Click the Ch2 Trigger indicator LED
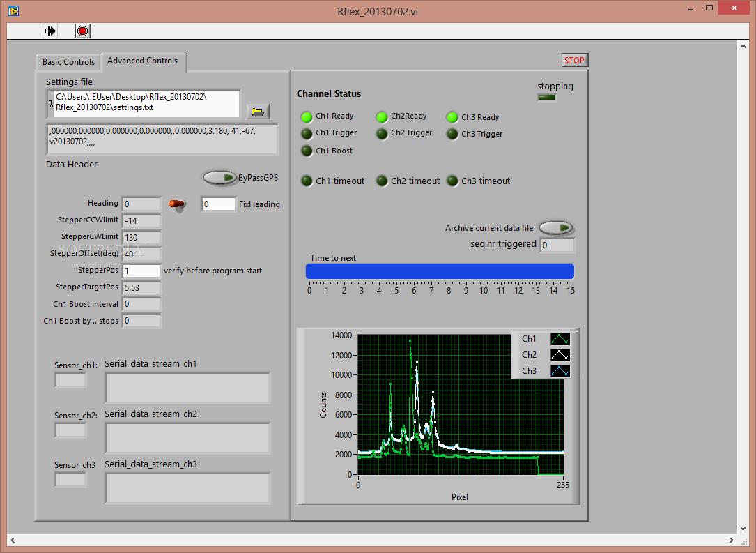Image resolution: width=756 pixels, height=553 pixels. point(381,133)
